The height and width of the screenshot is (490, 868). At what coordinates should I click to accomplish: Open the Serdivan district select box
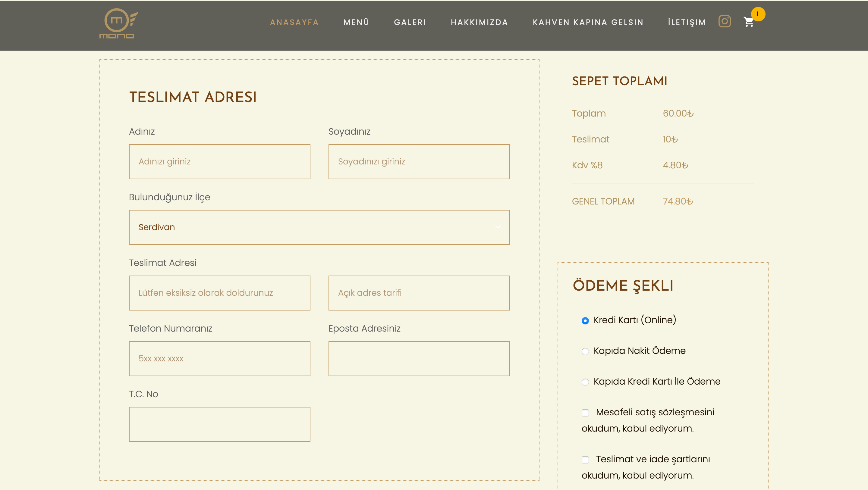click(303, 227)
